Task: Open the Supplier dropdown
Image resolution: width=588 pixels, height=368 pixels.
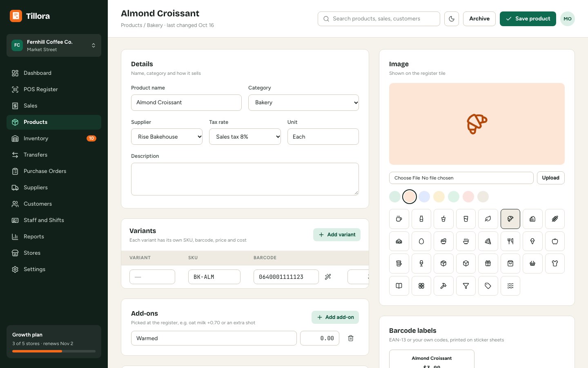Action: tap(167, 137)
